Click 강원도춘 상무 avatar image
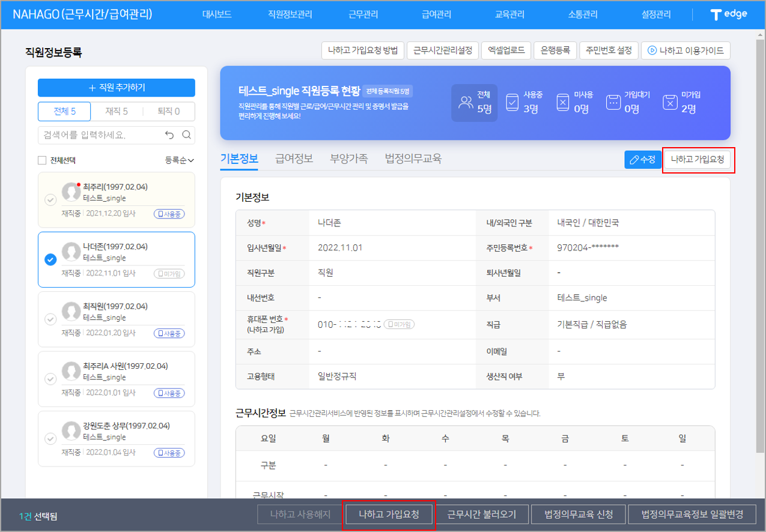 click(x=71, y=431)
